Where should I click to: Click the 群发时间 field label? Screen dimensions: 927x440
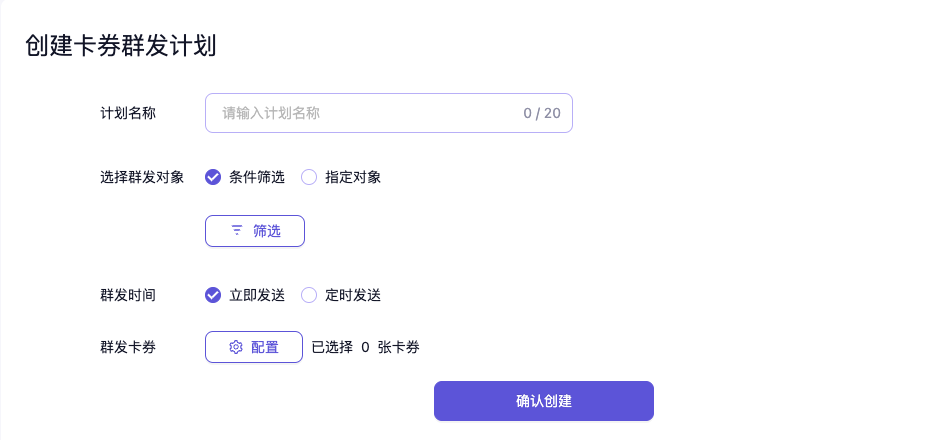128,295
